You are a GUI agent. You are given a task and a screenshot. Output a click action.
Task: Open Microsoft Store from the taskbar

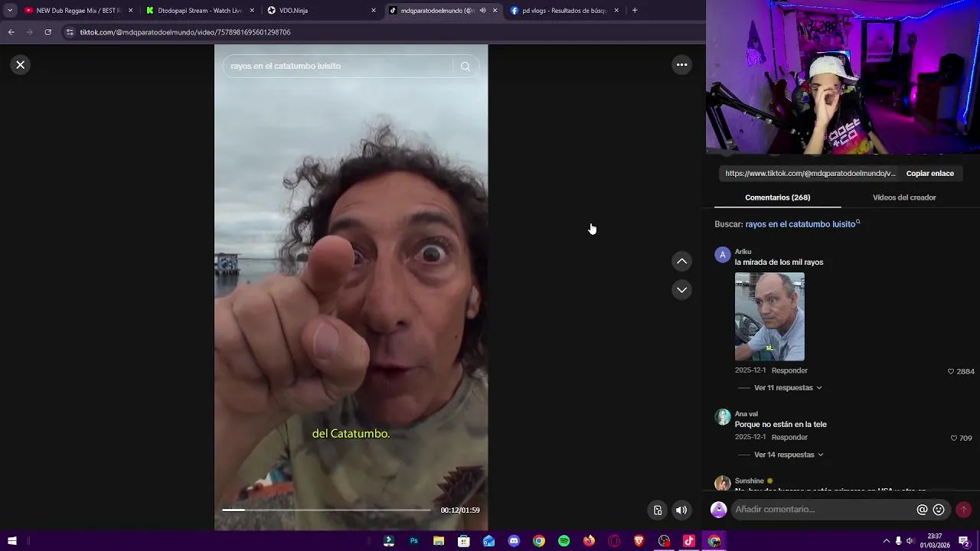click(463, 541)
